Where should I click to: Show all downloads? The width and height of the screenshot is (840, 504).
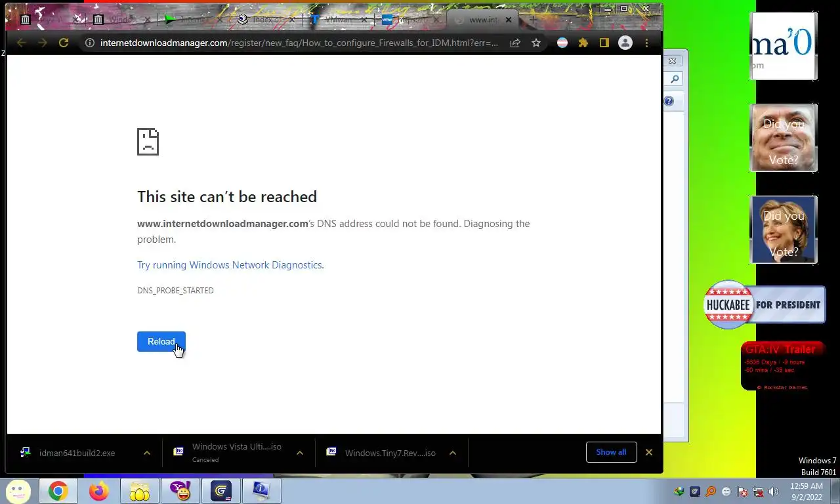pos(611,452)
